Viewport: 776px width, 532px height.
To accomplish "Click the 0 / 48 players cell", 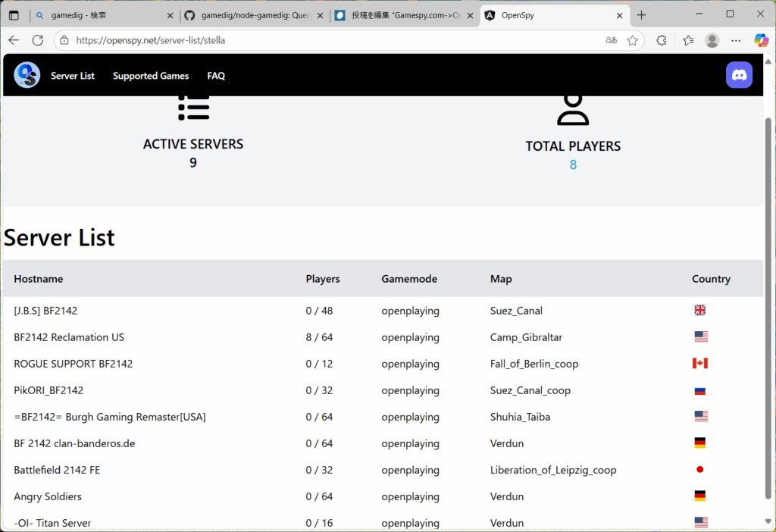I will pos(319,311).
